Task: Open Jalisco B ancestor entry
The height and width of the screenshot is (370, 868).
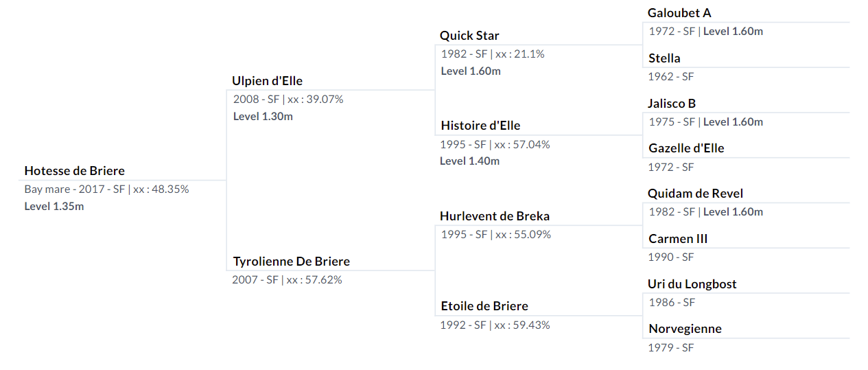Action: pos(672,104)
